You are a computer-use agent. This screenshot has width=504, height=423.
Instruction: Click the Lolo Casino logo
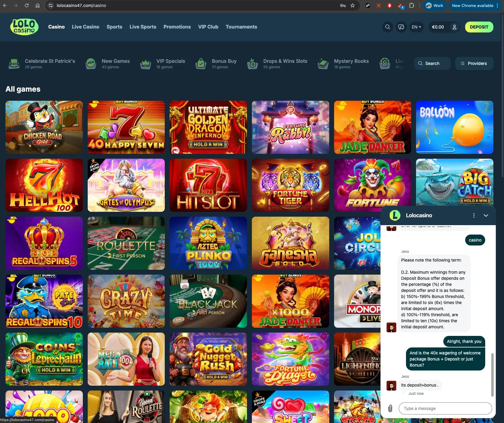[x=24, y=27]
